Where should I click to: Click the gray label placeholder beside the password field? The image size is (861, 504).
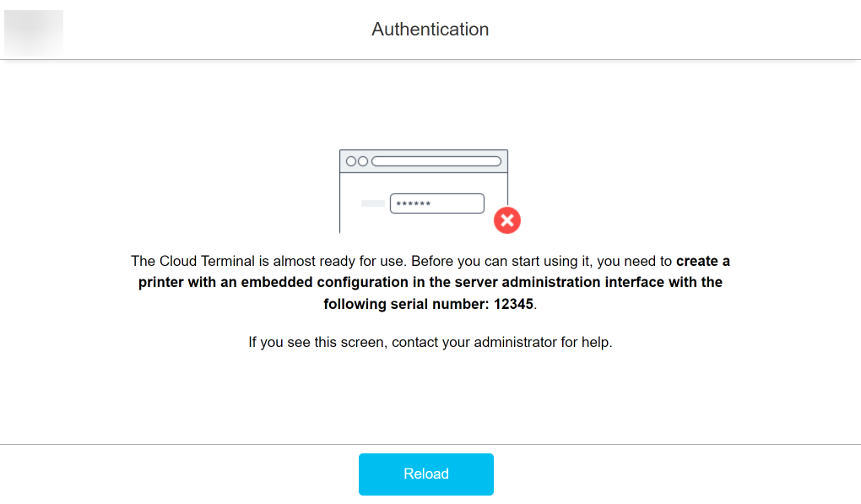372,203
